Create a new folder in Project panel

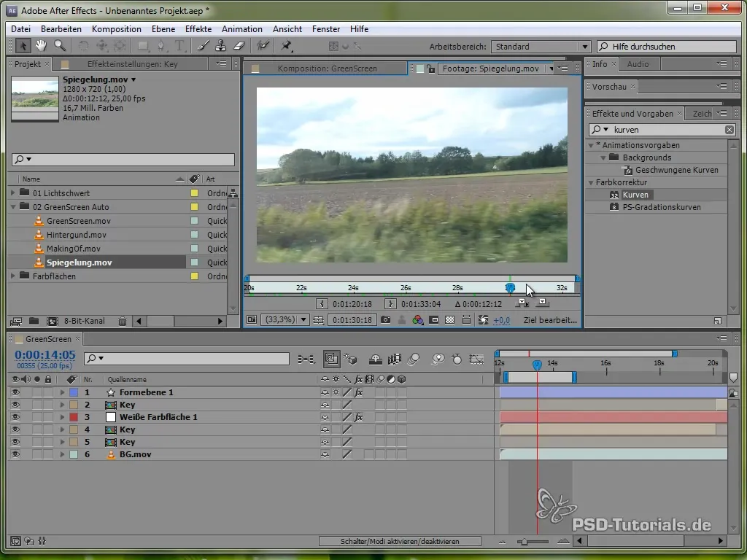(x=34, y=322)
